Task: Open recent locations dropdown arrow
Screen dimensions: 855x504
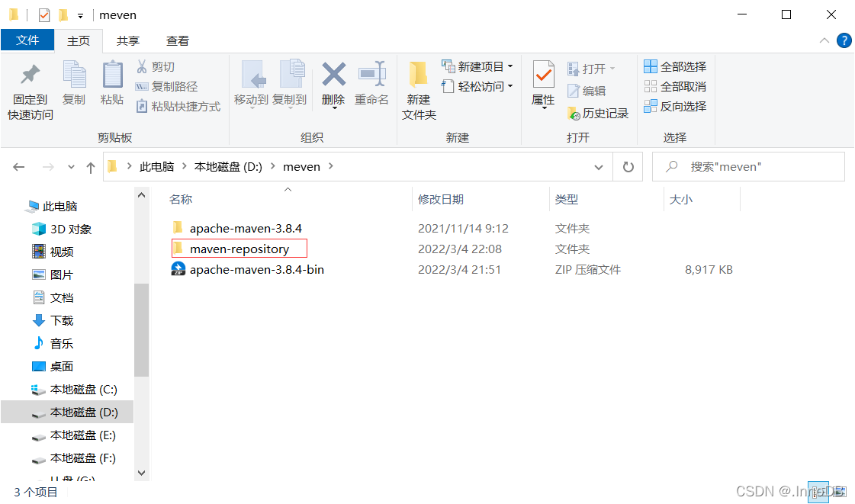Action: (x=71, y=167)
